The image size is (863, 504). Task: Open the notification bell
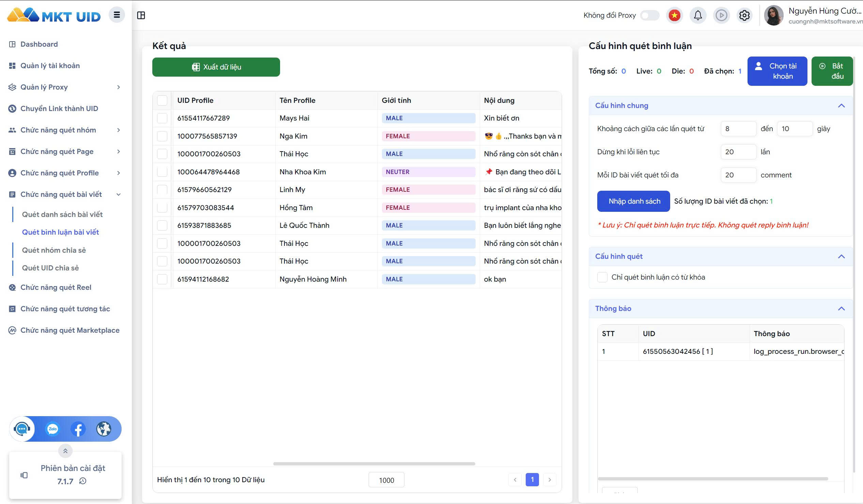click(x=698, y=15)
